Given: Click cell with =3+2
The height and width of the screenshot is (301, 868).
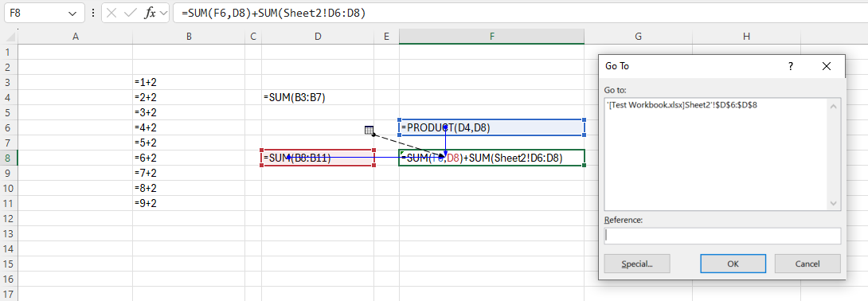Looking at the screenshot, I should click(189, 112).
